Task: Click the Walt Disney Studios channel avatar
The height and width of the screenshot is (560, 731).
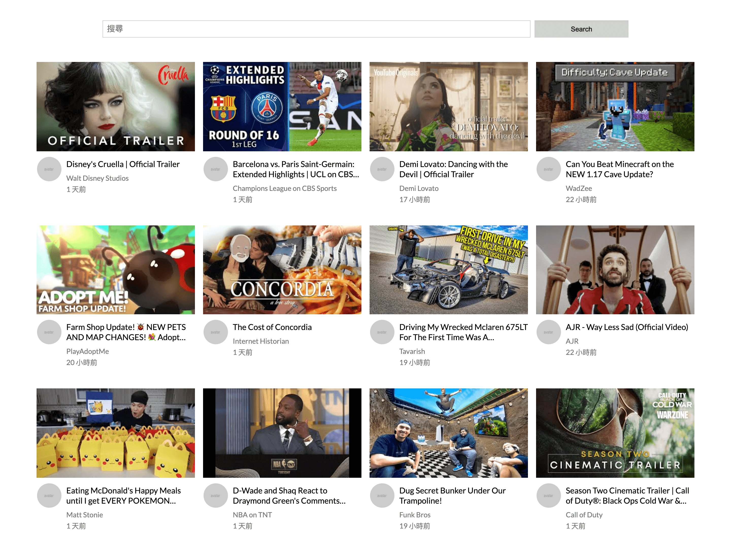Action: pos(49,169)
